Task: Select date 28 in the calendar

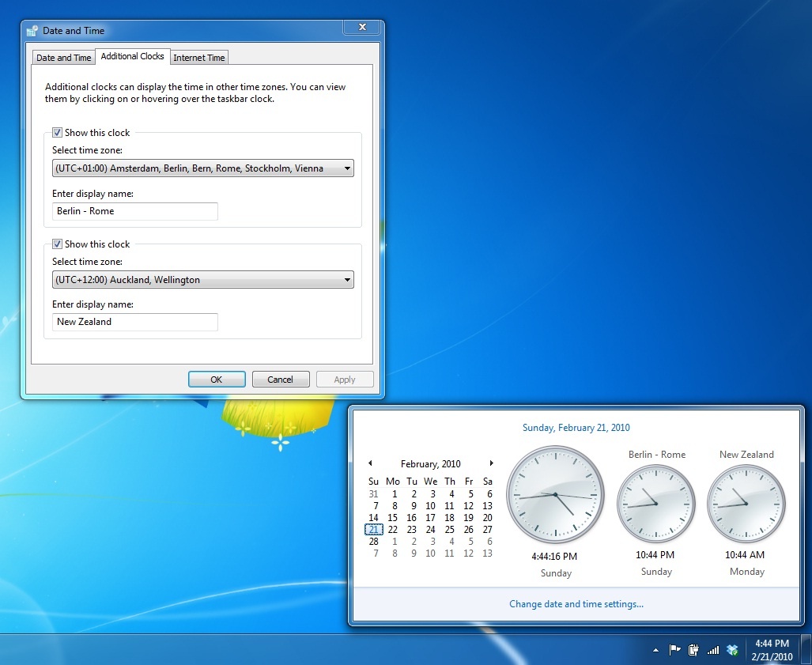Action: pyautogui.click(x=374, y=541)
